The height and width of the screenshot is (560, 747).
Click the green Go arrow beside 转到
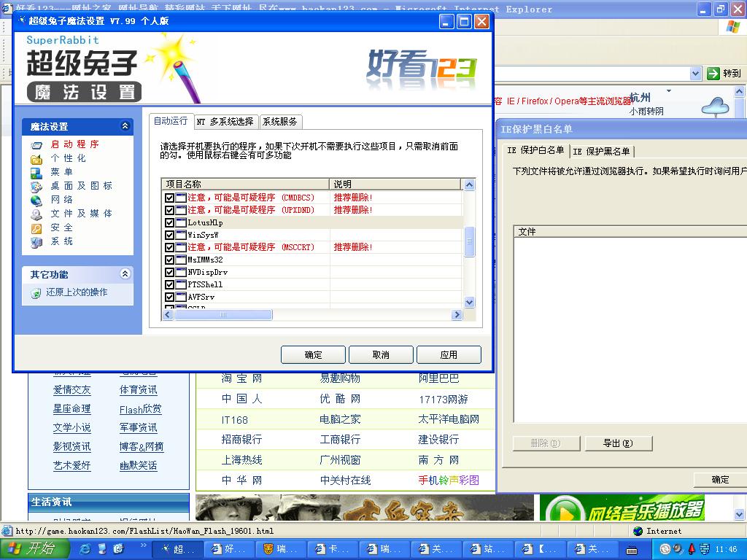(x=713, y=74)
